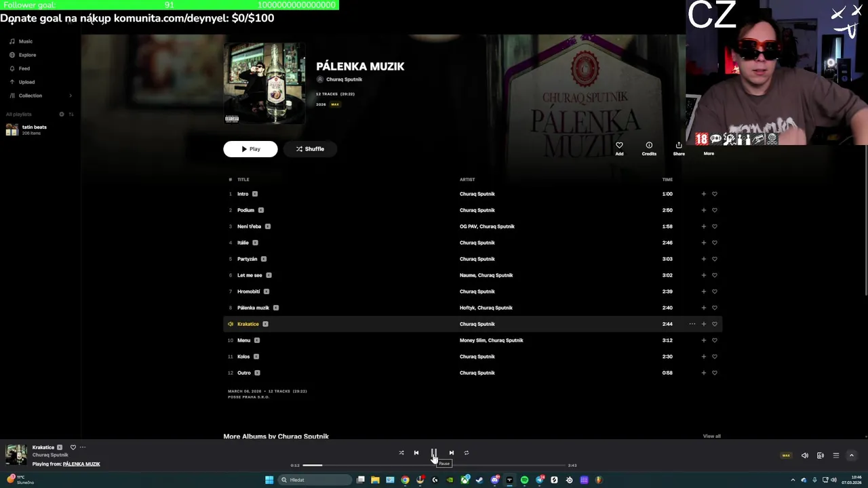View album Credits
Screen dimensions: 868x488
[649, 148]
